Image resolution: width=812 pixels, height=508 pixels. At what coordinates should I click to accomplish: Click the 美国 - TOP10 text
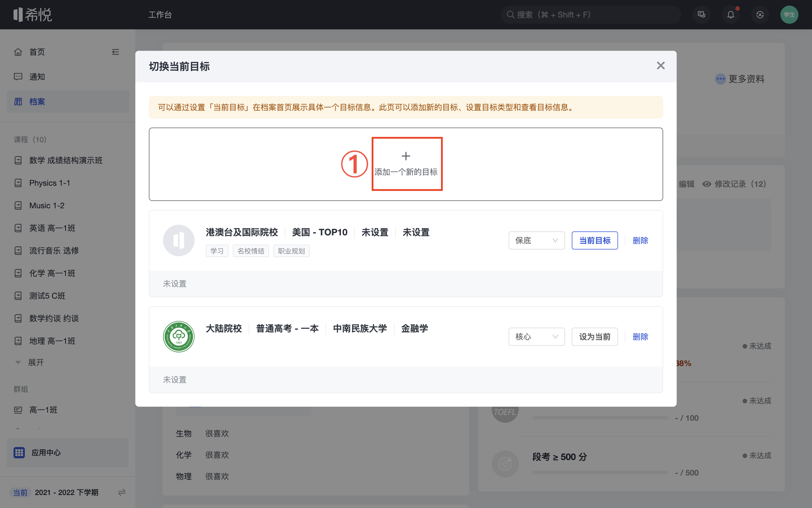tap(320, 232)
